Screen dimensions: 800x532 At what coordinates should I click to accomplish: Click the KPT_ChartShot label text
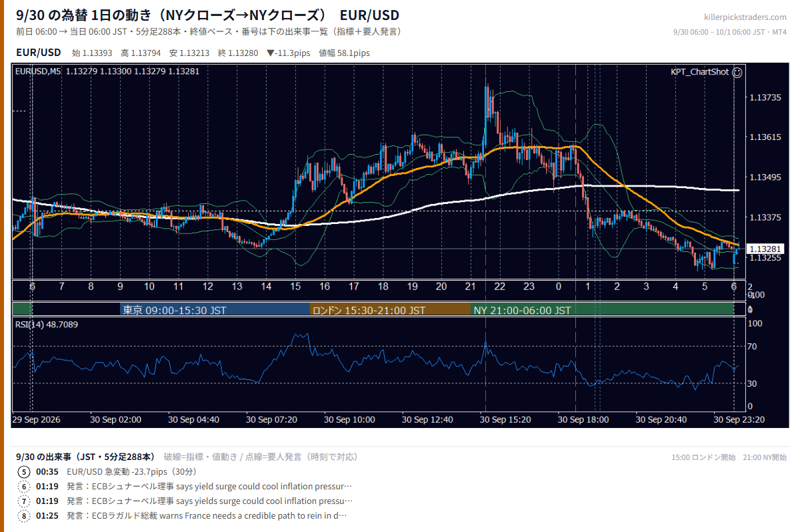[699, 72]
